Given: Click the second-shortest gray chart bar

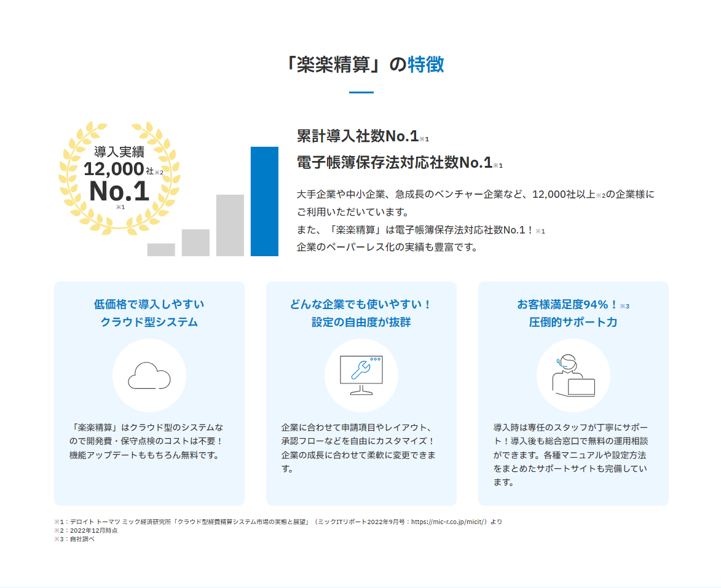Looking at the screenshot, I should tap(195, 242).
